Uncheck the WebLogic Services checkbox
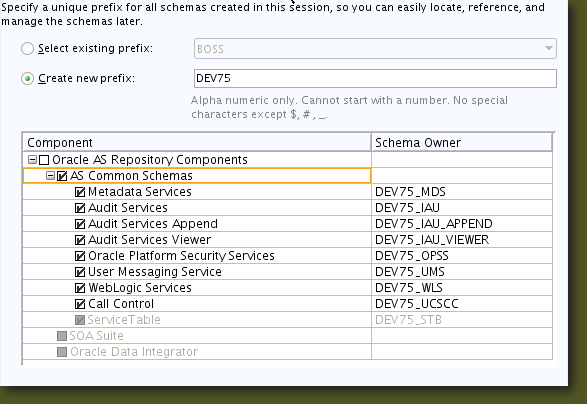The image size is (587, 404). coord(80,288)
